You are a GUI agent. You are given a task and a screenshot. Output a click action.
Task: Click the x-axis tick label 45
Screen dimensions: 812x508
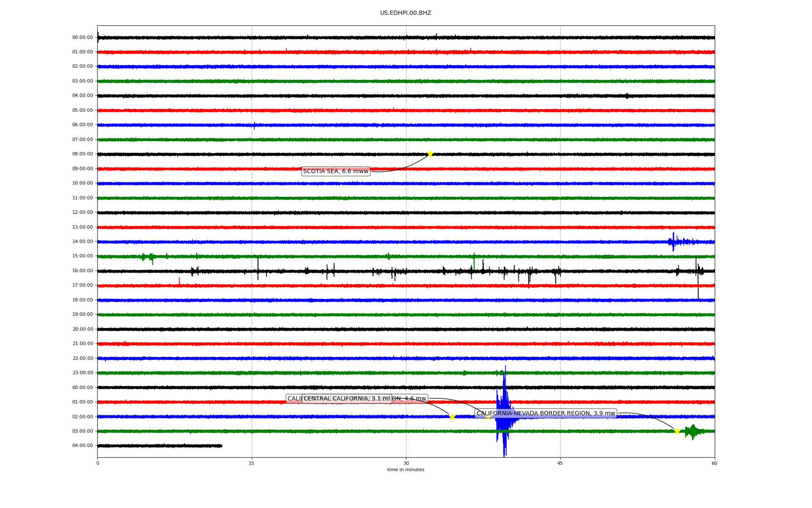click(560, 464)
